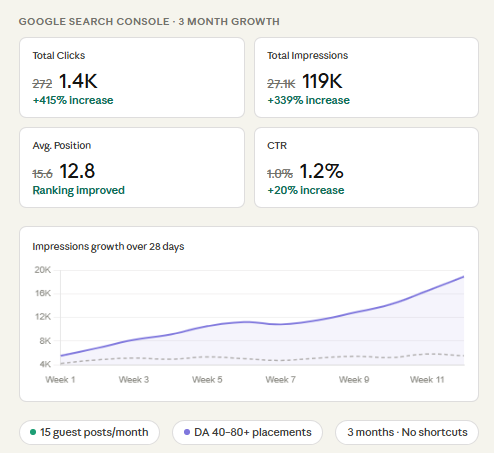Click the 3 months No shortcuts pill

click(407, 432)
